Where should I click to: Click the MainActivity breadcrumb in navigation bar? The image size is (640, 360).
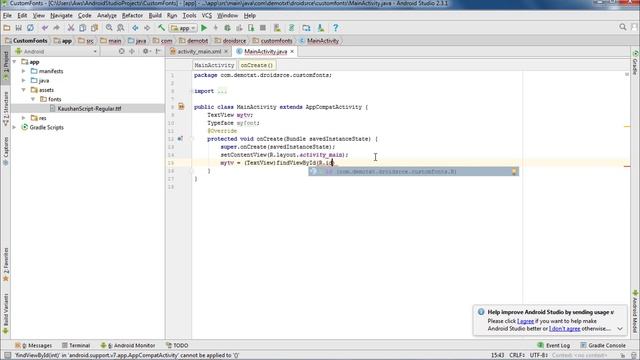click(319, 41)
